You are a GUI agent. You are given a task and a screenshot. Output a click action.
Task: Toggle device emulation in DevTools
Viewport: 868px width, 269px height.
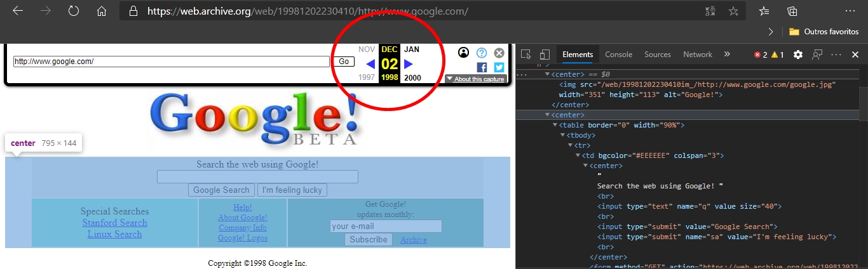pyautogui.click(x=545, y=55)
